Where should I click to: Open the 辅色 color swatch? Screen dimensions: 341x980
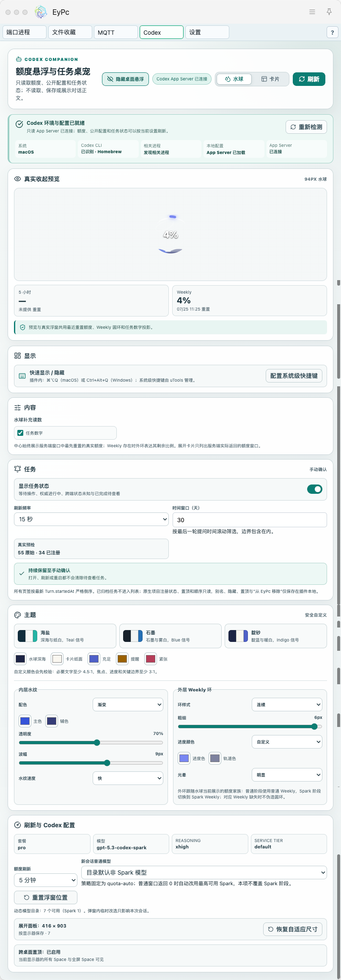(x=52, y=721)
